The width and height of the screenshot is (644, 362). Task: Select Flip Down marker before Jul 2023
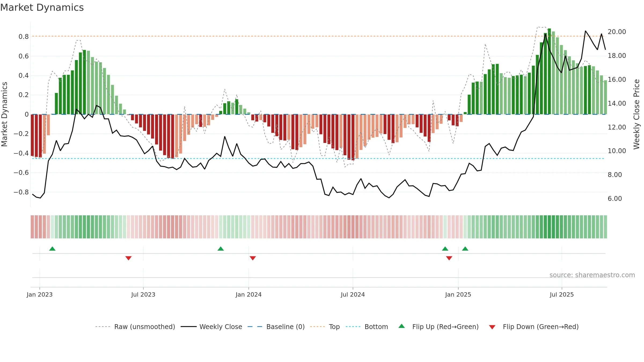point(129,258)
